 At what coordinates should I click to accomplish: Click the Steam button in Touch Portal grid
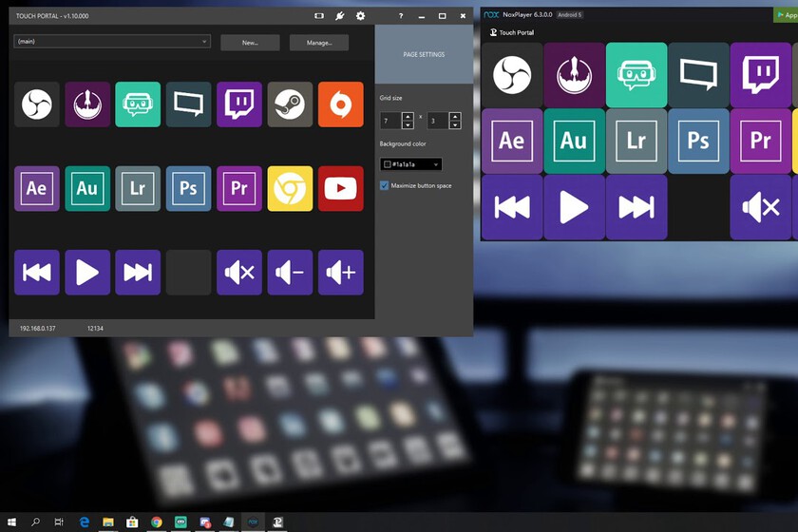point(290,104)
